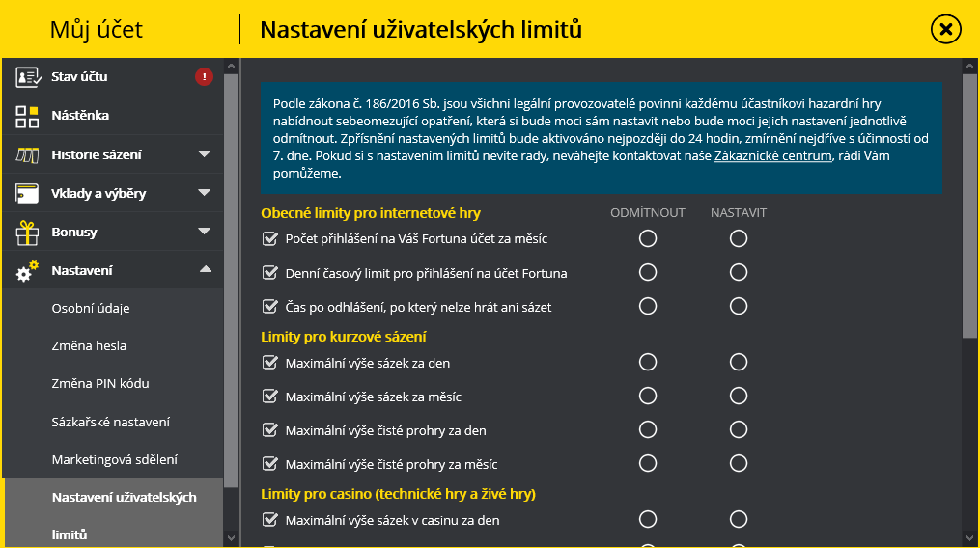
Task: Collapse the Nastavení section arrow
Action: pyautogui.click(x=205, y=270)
